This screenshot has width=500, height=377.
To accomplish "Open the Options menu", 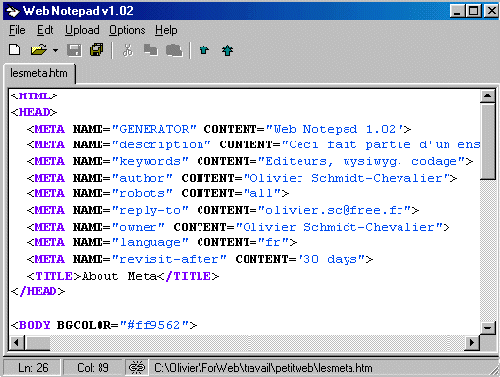I will pyautogui.click(x=127, y=30).
